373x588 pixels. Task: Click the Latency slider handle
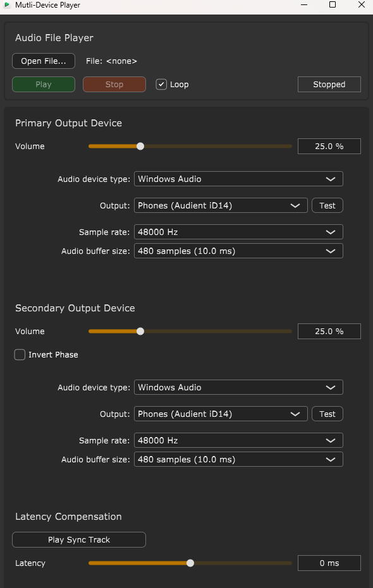pyautogui.click(x=190, y=563)
